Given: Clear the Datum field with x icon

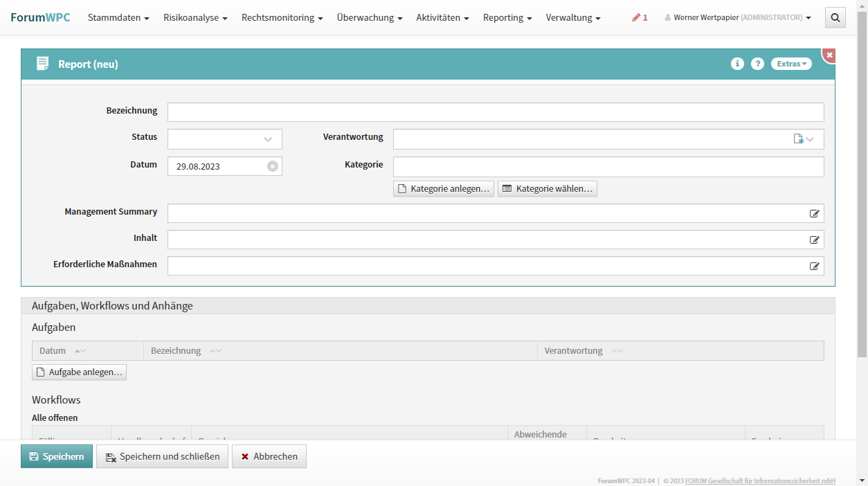Looking at the screenshot, I should coord(273,166).
